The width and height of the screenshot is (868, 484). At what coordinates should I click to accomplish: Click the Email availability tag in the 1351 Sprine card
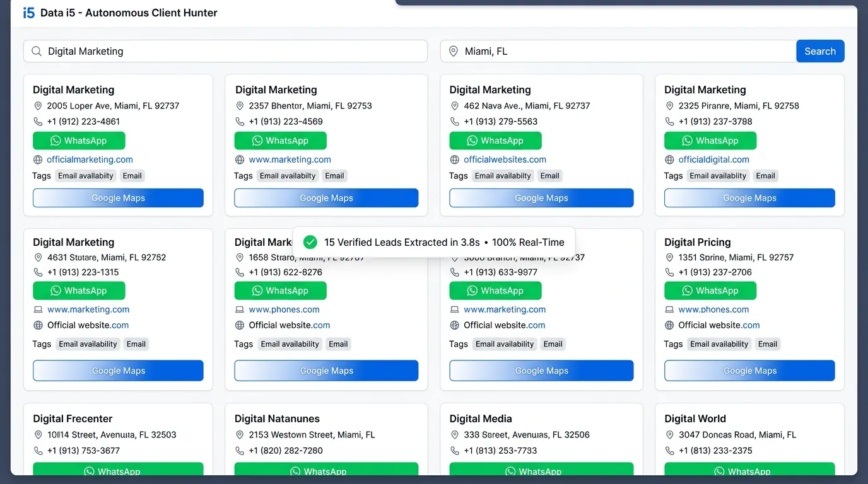[719, 344]
